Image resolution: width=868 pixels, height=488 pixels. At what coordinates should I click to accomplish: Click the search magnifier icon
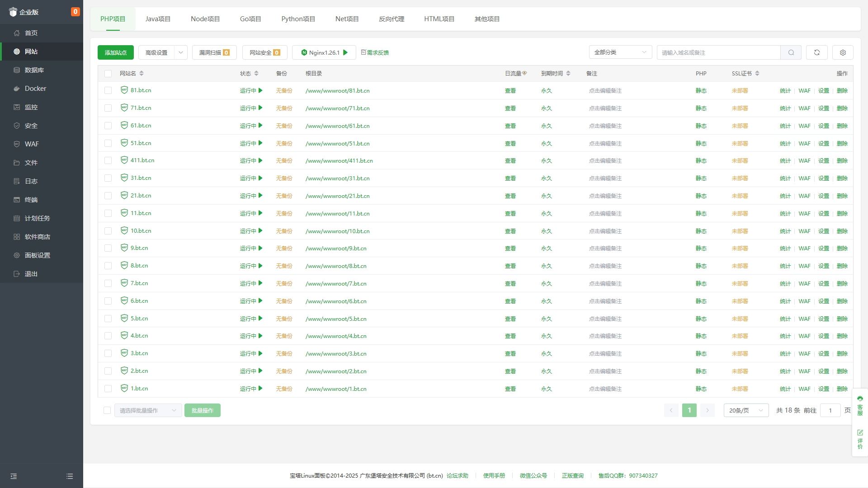pos(791,52)
